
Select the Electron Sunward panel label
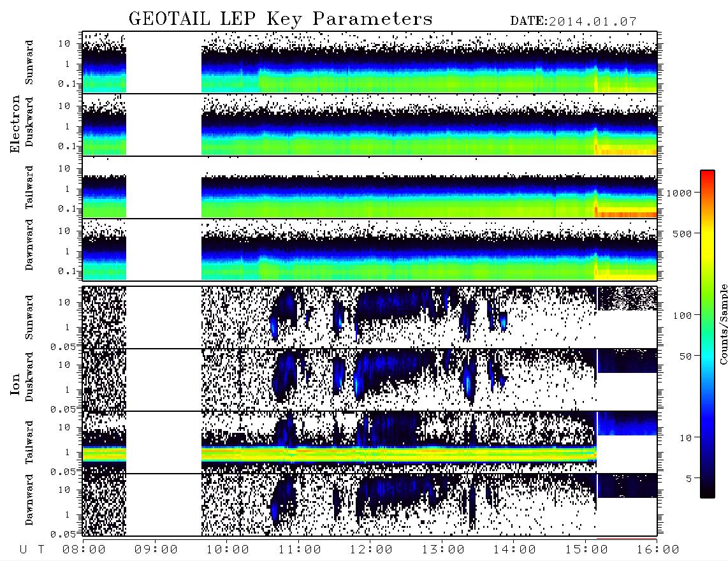pyautogui.click(x=29, y=62)
